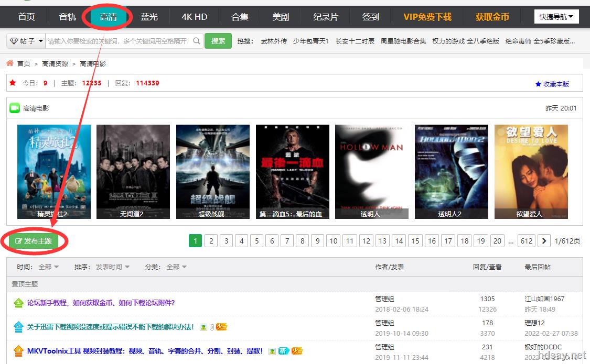Click the orange thread icon for MKVToolnix
This screenshot has height=364, width=590.
(x=18, y=351)
